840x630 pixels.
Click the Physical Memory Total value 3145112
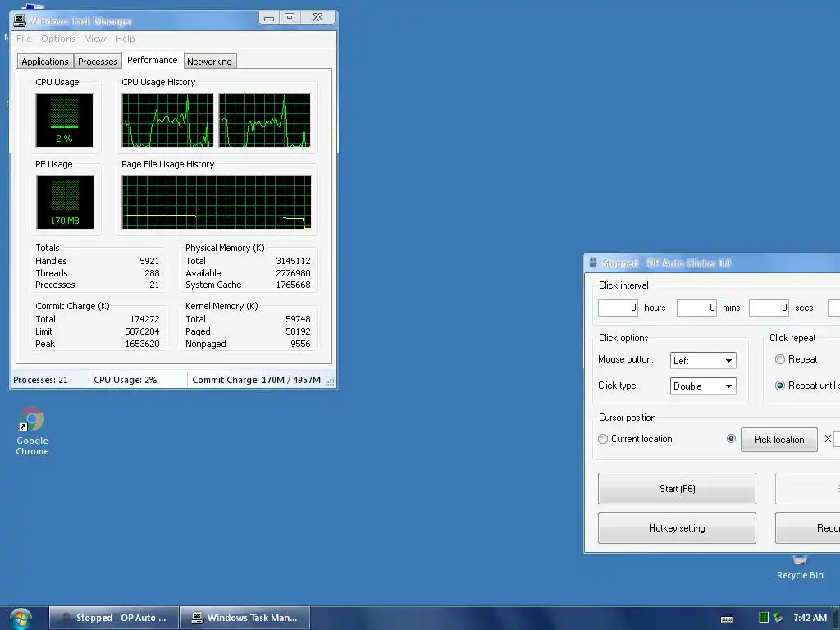[293, 261]
